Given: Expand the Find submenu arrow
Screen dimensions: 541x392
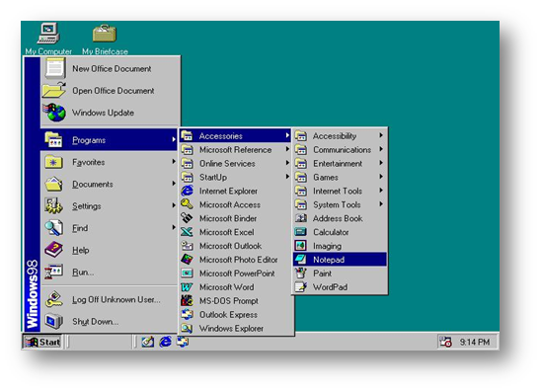Looking at the screenshot, I should coord(174,227).
